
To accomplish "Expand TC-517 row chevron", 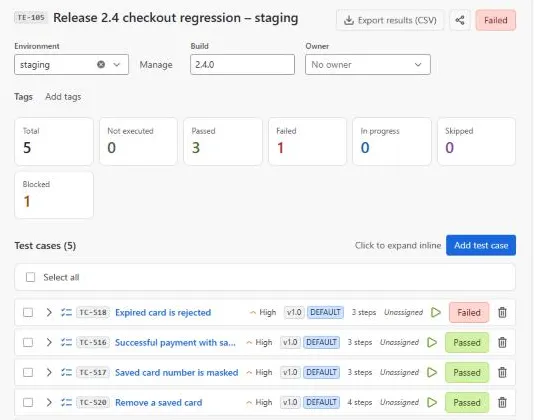I will [x=49, y=372].
